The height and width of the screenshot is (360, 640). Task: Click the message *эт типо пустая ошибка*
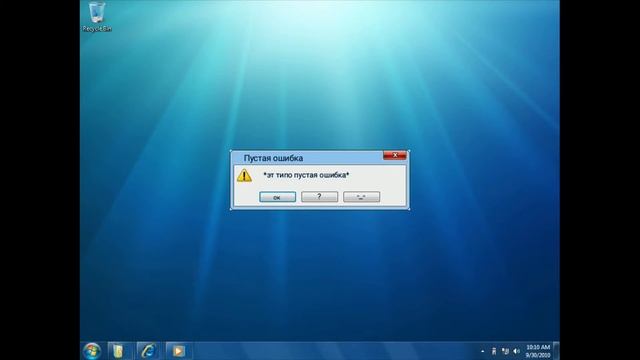(x=306, y=175)
